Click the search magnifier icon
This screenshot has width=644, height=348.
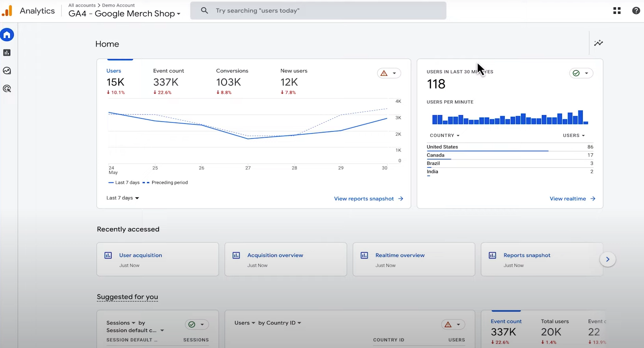204,11
